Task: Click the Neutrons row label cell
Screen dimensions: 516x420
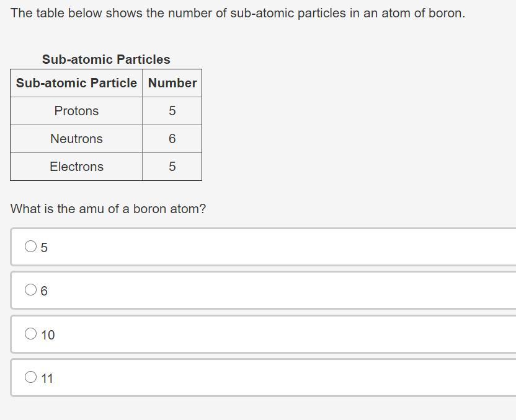Action: [x=76, y=139]
